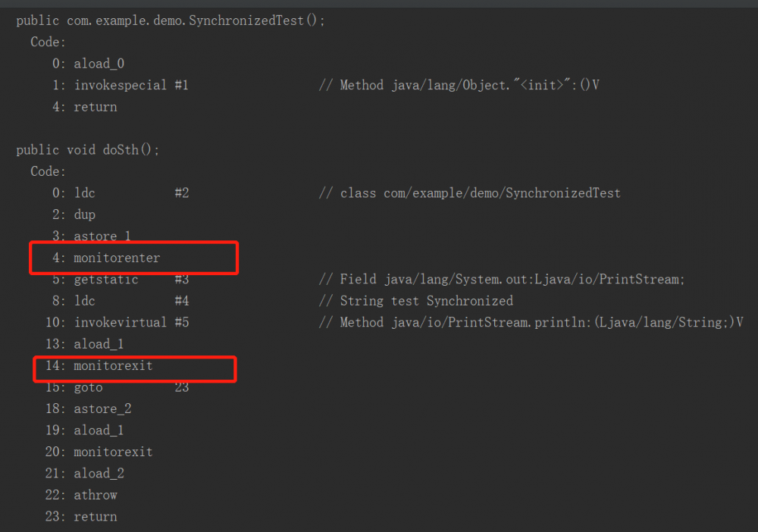Viewport: 758px width, 532px height.
Task: Click the dup instruction
Action: 85,214
